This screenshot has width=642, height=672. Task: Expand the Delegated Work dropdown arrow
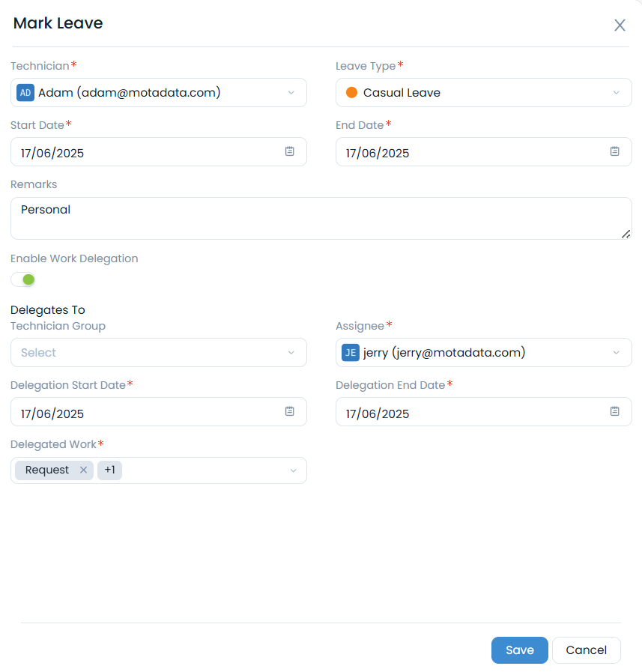pyautogui.click(x=293, y=470)
